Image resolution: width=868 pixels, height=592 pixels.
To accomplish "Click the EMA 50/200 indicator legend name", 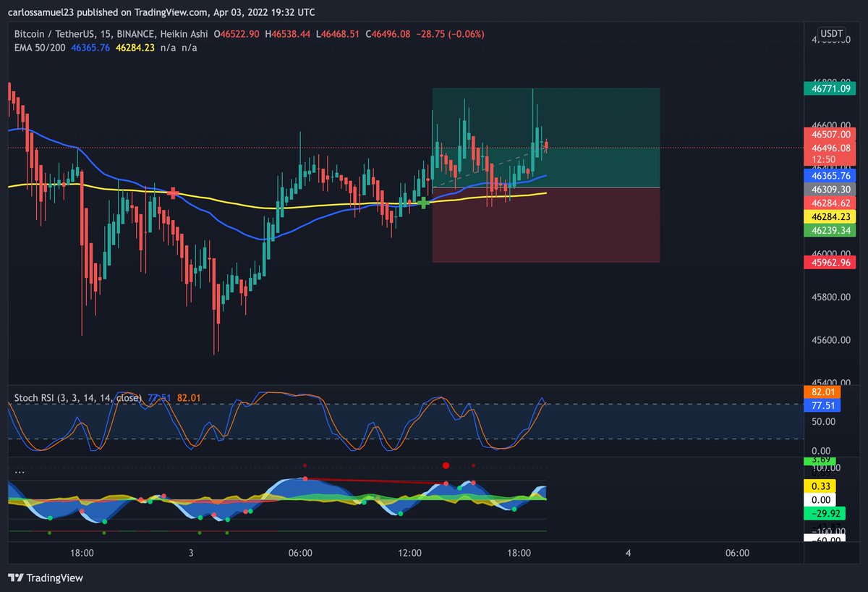I will pyautogui.click(x=40, y=47).
